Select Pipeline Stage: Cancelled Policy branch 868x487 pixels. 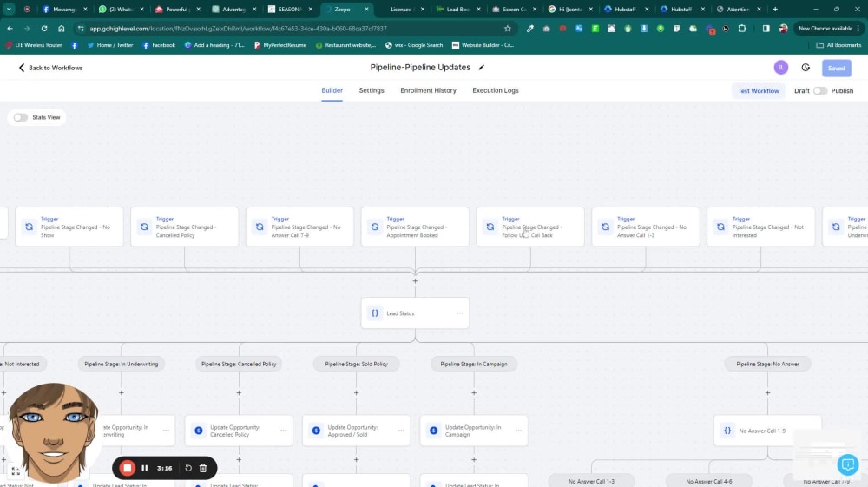[x=239, y=364]
